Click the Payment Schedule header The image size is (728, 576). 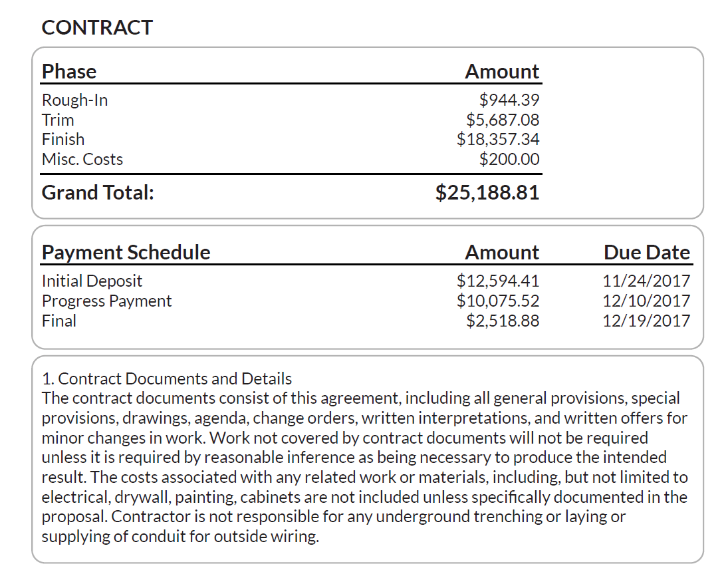click(126, 253)
